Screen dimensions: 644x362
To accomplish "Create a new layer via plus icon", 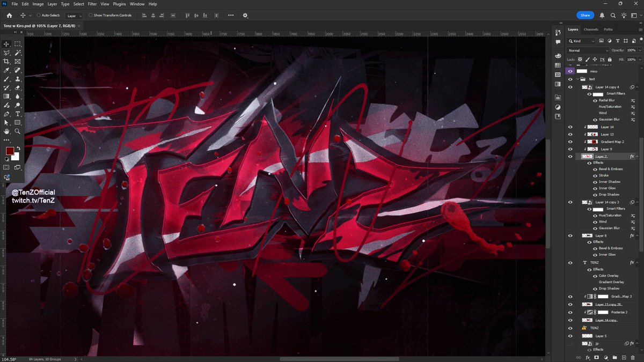I will (x=624, y=357).
